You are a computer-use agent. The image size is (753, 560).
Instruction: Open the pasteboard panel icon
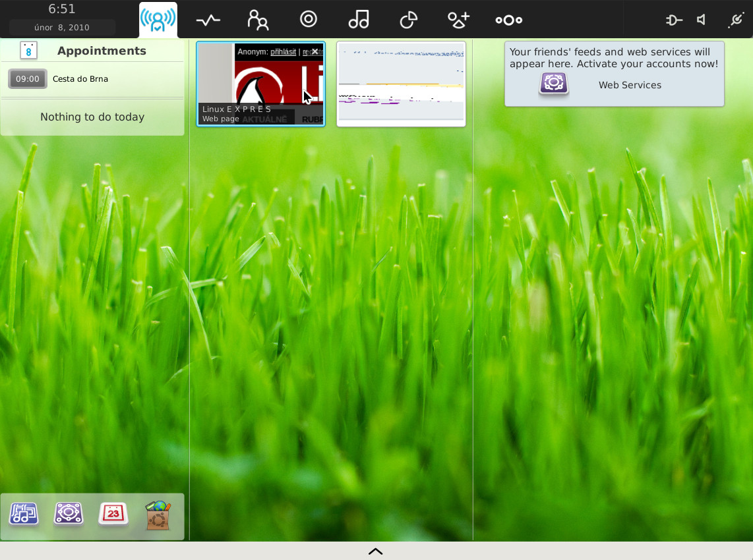tap(409, 20)
